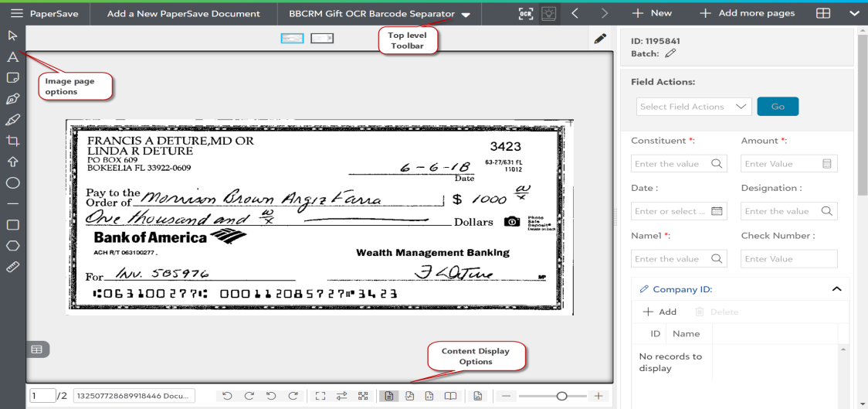The width and height of the screenshot is (868, 409).
Task: Click Add more pages in toolbar
Action: click(748, 14)
